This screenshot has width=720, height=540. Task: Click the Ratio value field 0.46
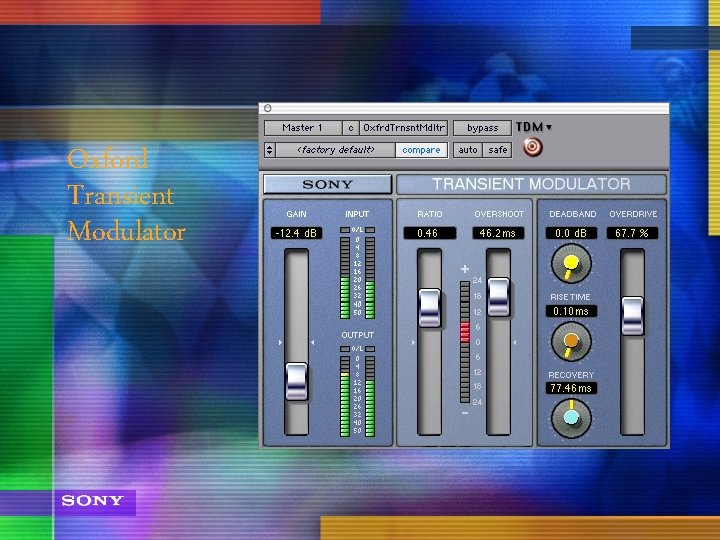(x=430, y=233)
